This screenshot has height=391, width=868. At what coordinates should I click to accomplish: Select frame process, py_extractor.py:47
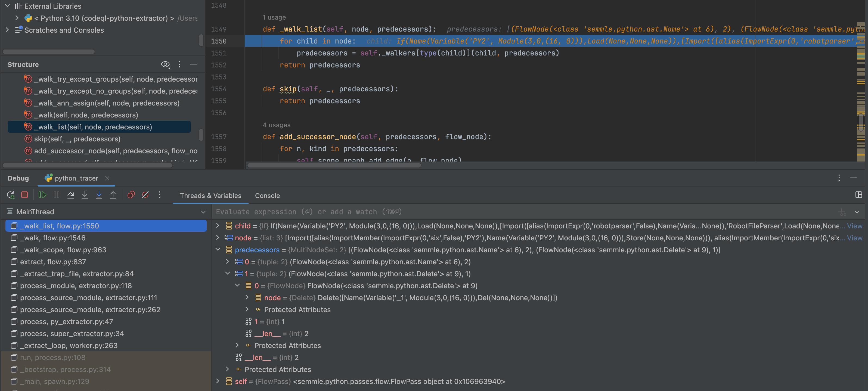coord(106,322)
